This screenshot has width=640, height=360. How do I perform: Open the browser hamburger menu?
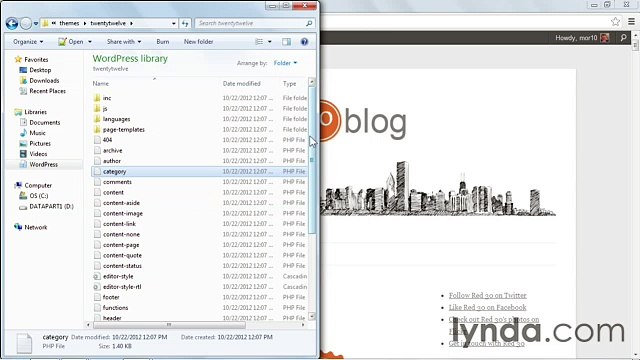point(631,21)
